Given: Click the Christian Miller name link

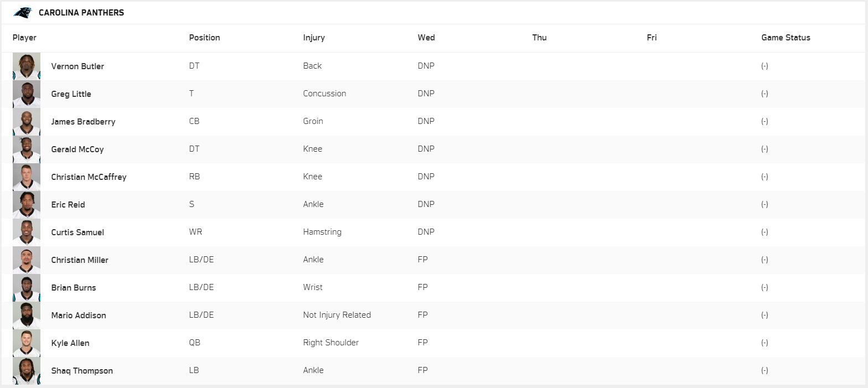Looking at the screenshot, I should [80, 260].
